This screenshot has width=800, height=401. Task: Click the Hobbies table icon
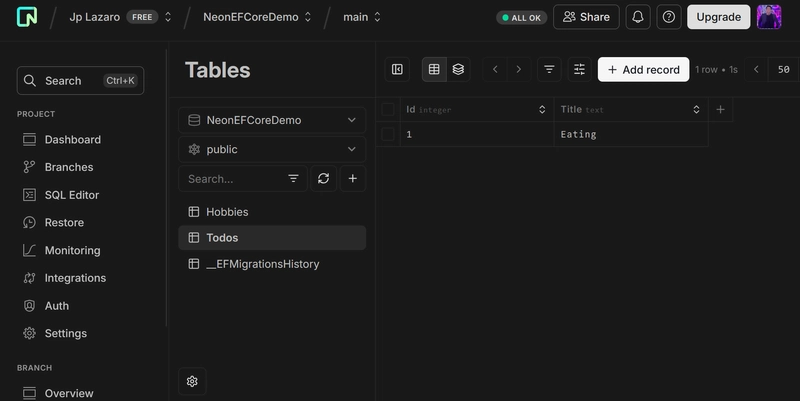coord(194,212)
